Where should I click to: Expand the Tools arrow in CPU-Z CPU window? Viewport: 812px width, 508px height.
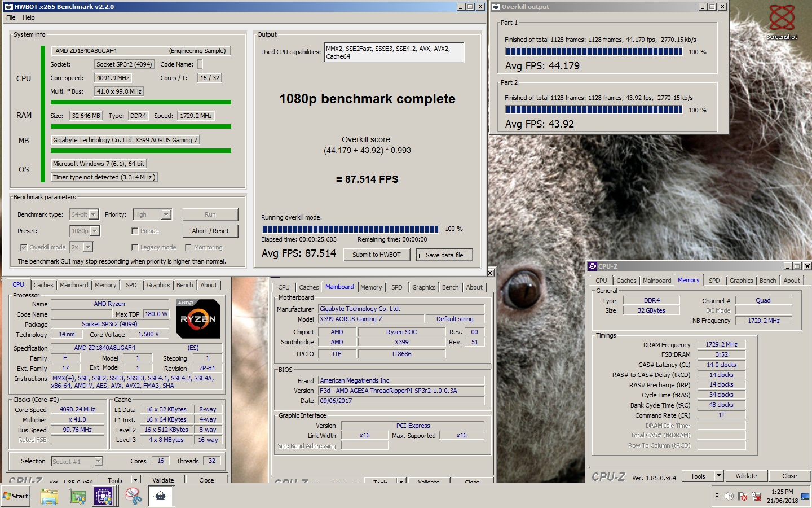point(135,480)
